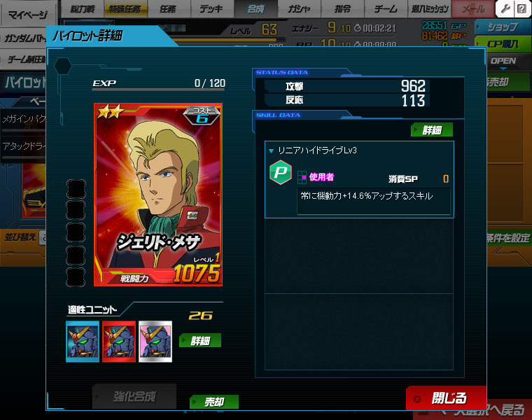This screenshot has height=420, width=532.
Task: Select the silver-framed compatible unit thumbnail
Action: [155, 342]
